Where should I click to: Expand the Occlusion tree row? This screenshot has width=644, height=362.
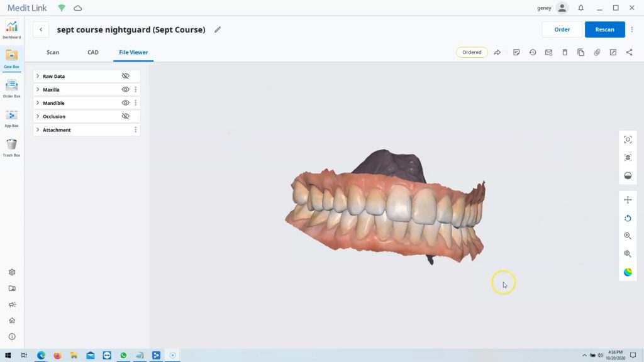tap(38, 116)
